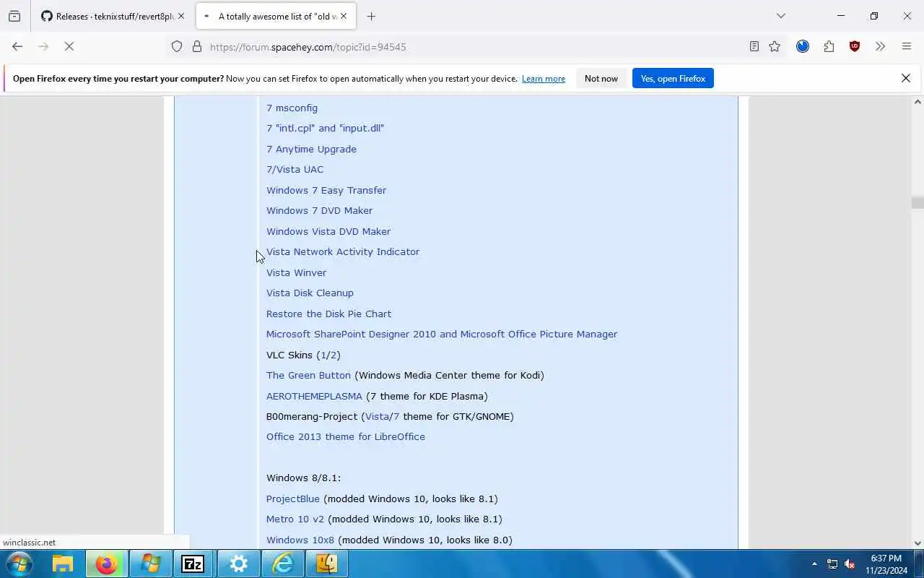Click the vertical scrollbar thumb
Image resolution: width=924 pixels, height=578 pixels.
(918, 202)
